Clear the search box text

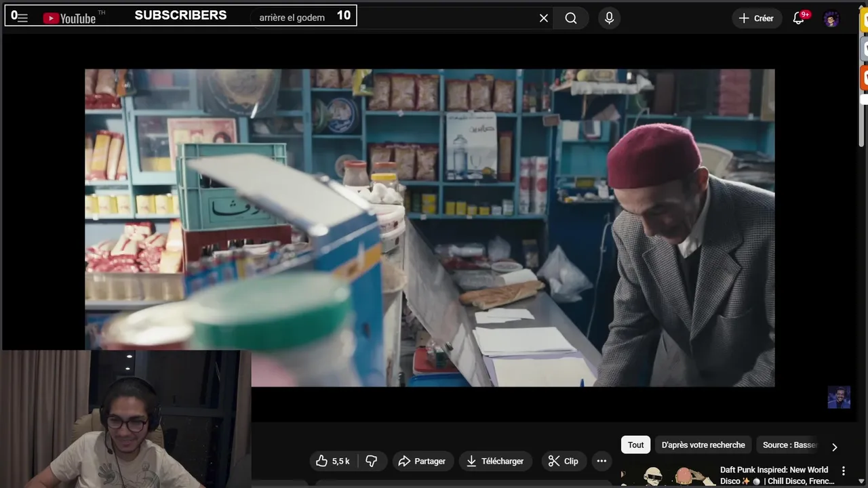pyautogui.click(x=543, y=18)
